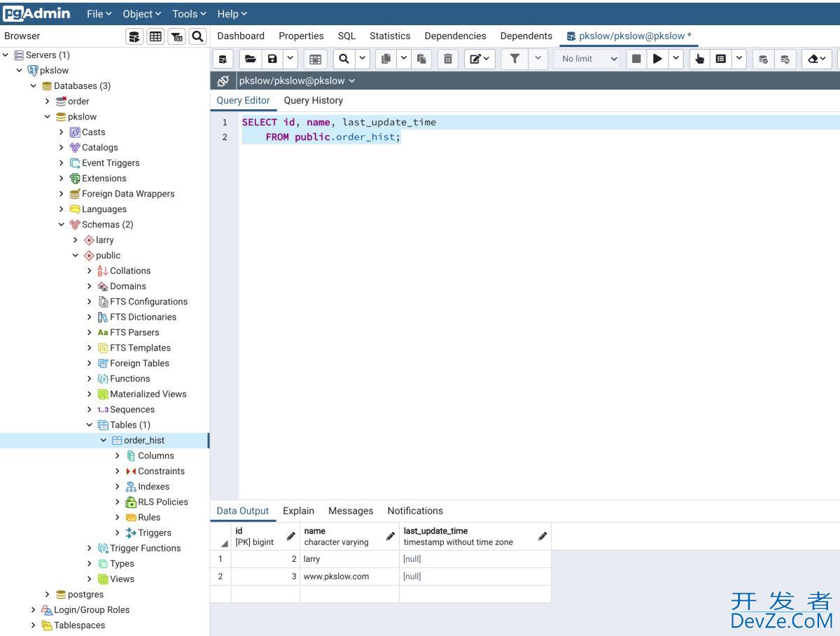The height and width of the screenshot is (636, 840).
Task: Click Edit pencil icon in query toolbar
Action: pyautogui.click(x=479, y=59)
